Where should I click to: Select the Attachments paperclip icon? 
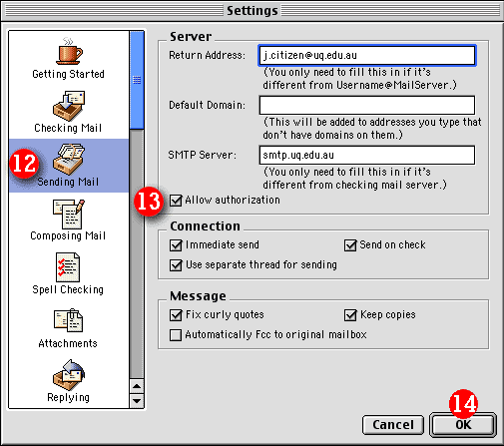(68, 320)
